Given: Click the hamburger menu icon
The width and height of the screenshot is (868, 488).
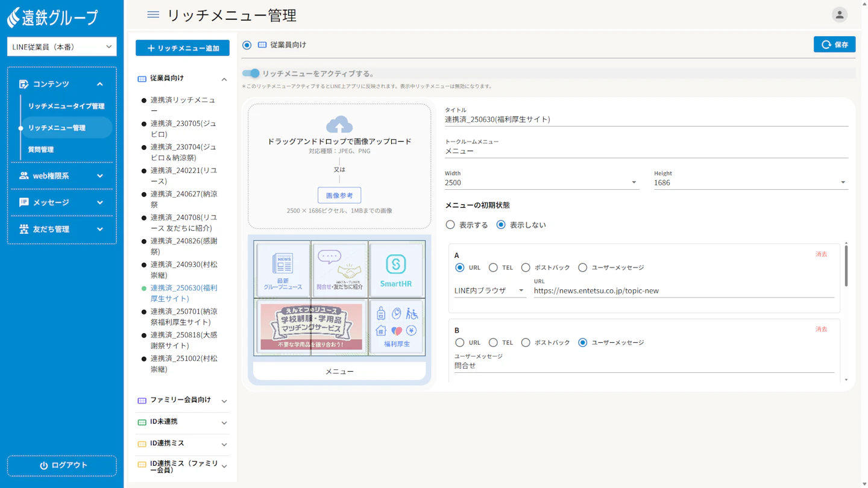Looking at the screenshot, I should pyautogui.click(x=153, y=15).
